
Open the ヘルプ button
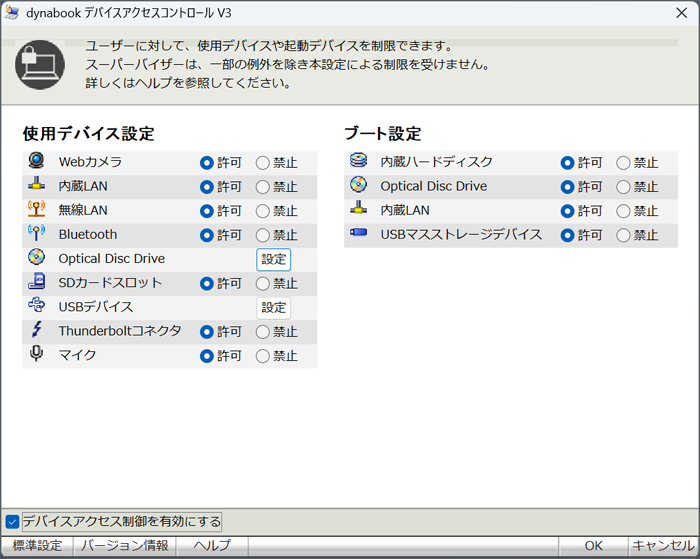pyautogui.click(x=212, y=546)
